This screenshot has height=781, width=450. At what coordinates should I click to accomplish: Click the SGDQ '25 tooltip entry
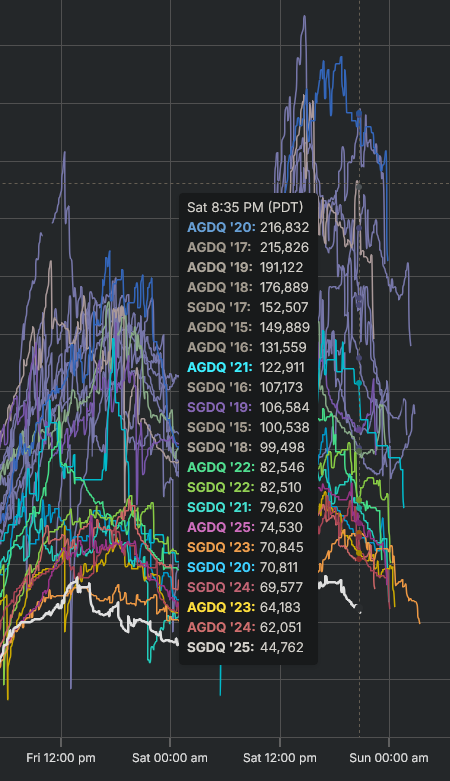[245, 647]
